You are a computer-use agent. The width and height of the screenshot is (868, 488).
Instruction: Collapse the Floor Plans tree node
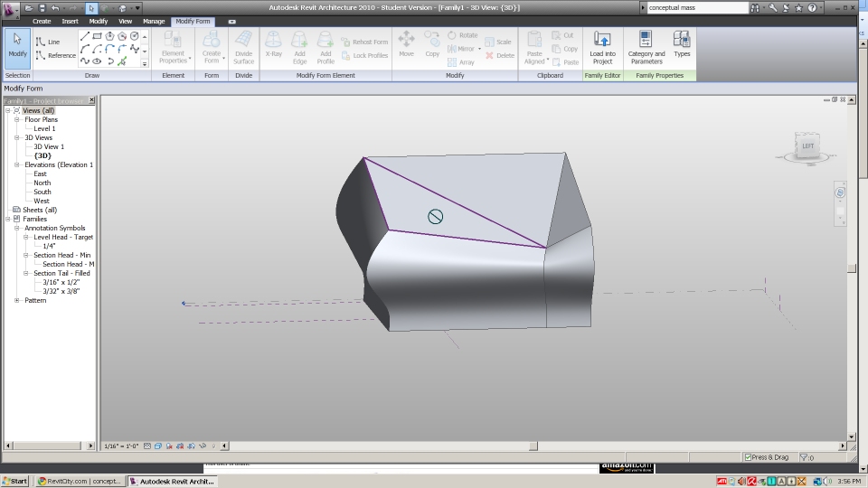(17, 119)
